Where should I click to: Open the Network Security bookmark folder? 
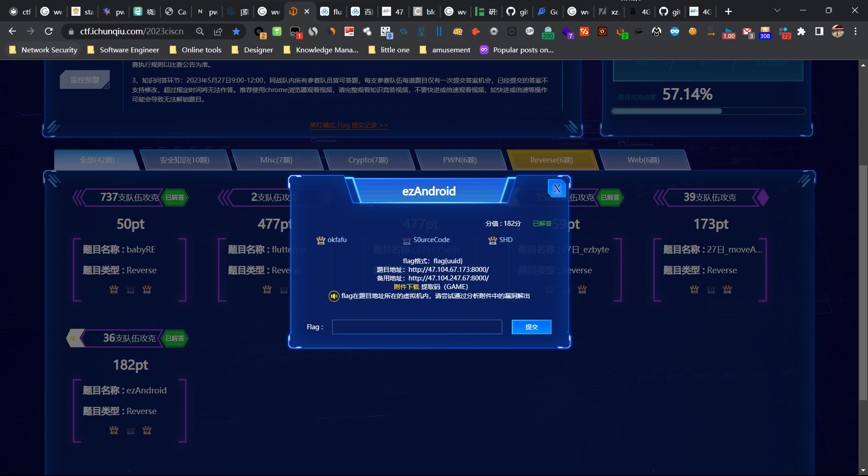point(43,50)
